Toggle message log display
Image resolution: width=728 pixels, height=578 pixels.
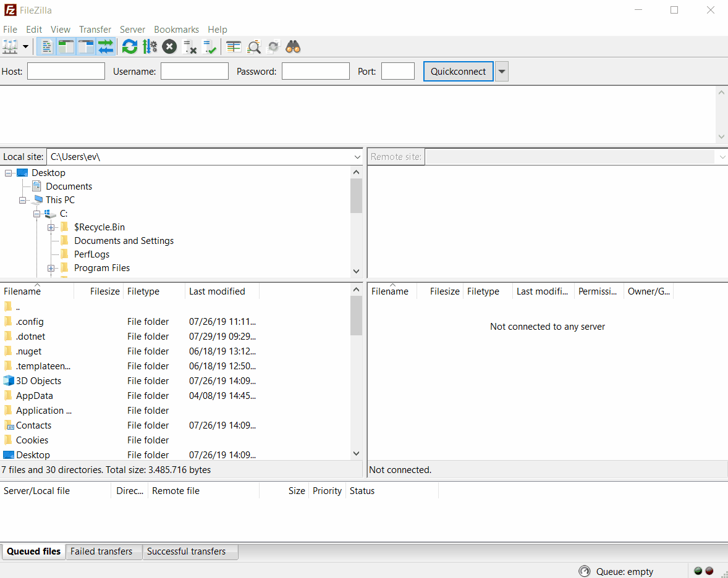(x=46, y=47)
